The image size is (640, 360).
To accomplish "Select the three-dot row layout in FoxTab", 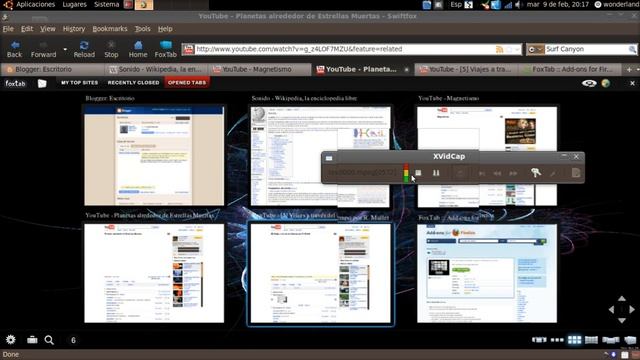I will [557, 340].
